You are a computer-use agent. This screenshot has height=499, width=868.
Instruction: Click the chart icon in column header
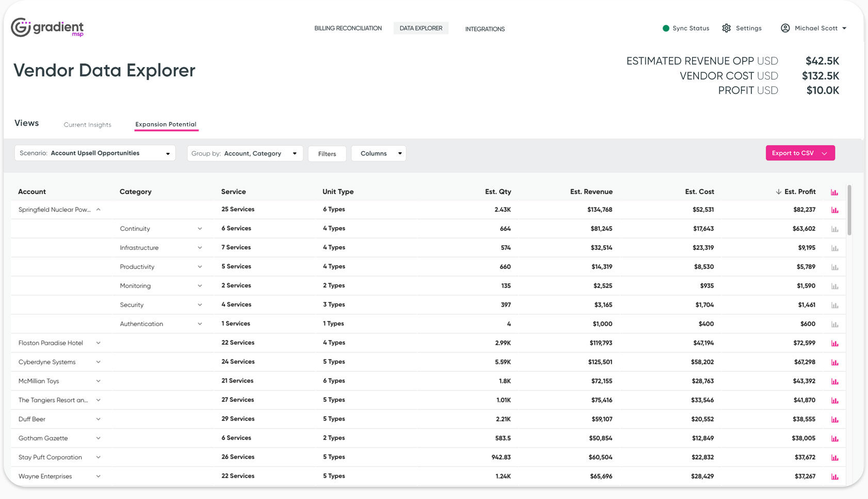click(834, 192)
